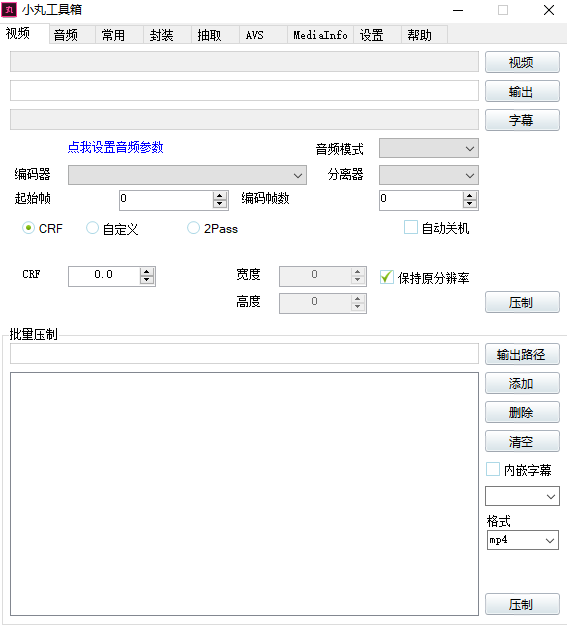
Task: Click the batch output path field
Action: [x=244, y=353]
